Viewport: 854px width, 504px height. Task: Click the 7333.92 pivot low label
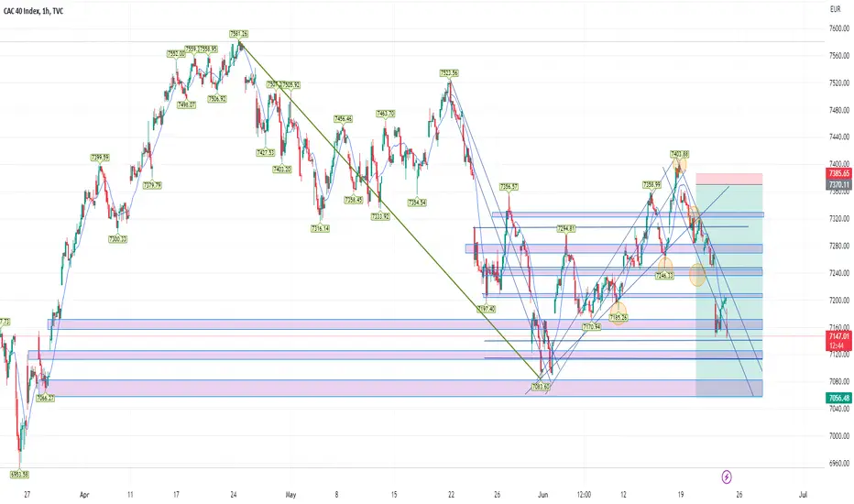380,216
